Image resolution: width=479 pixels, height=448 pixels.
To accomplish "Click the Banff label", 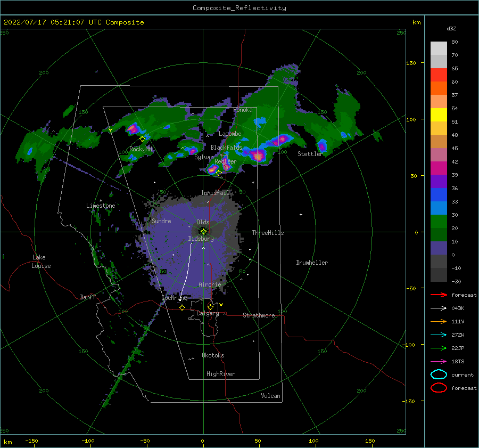I will (x=88, y=297).
